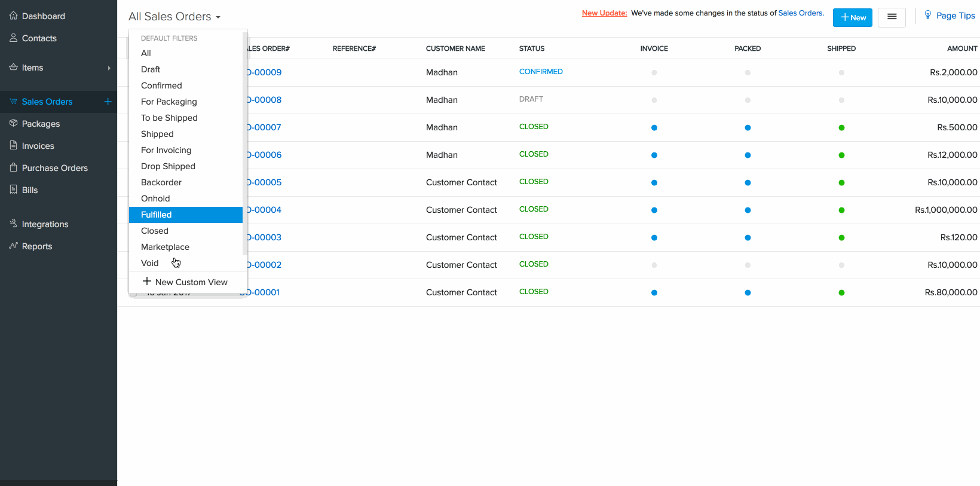
Task: Click the CONFIRMED status of SO-00009
Action: point(541,72)
